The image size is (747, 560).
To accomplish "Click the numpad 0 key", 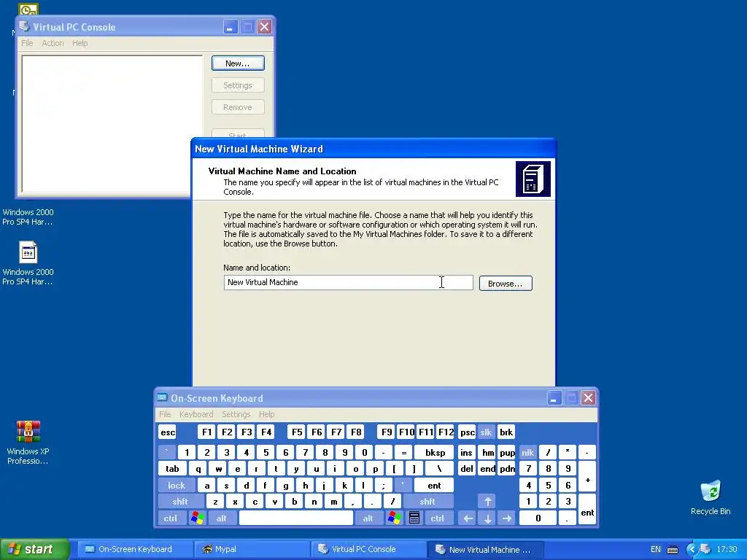I will pyautogui.click(x=538, y=518).
